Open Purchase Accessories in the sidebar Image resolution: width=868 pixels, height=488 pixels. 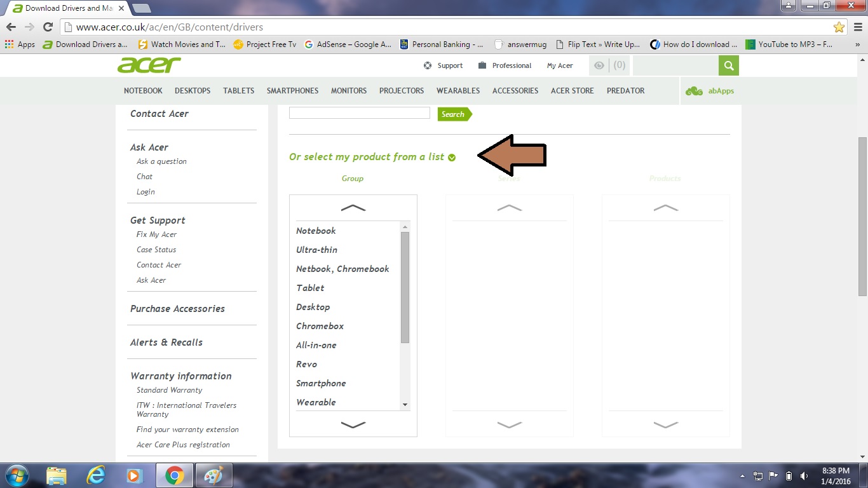[x=177, y=309]
